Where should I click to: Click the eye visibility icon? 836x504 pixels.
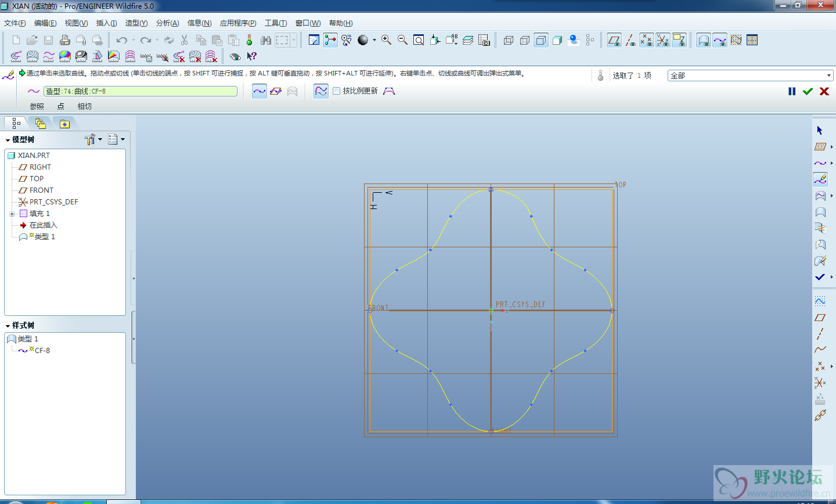click(235, 56)
